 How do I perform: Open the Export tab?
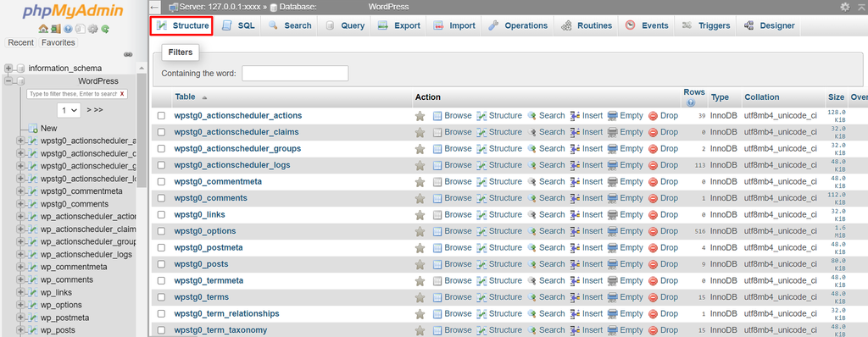399,25
